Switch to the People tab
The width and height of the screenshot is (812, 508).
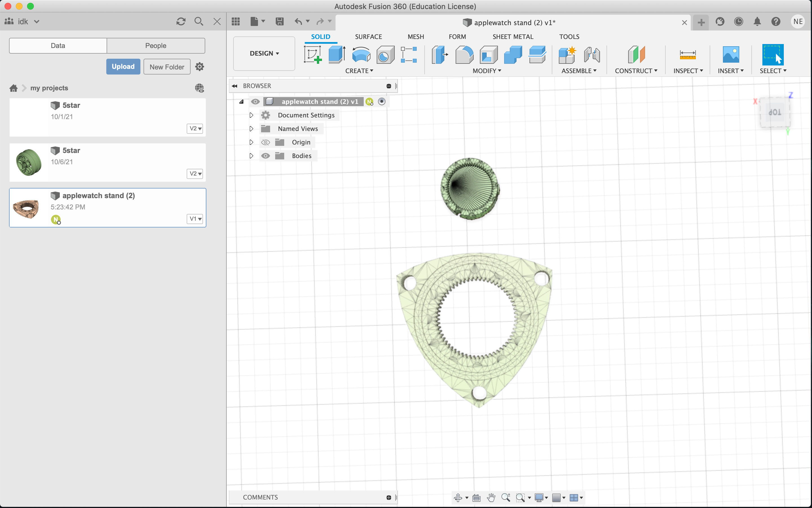(x=156, y=46)
